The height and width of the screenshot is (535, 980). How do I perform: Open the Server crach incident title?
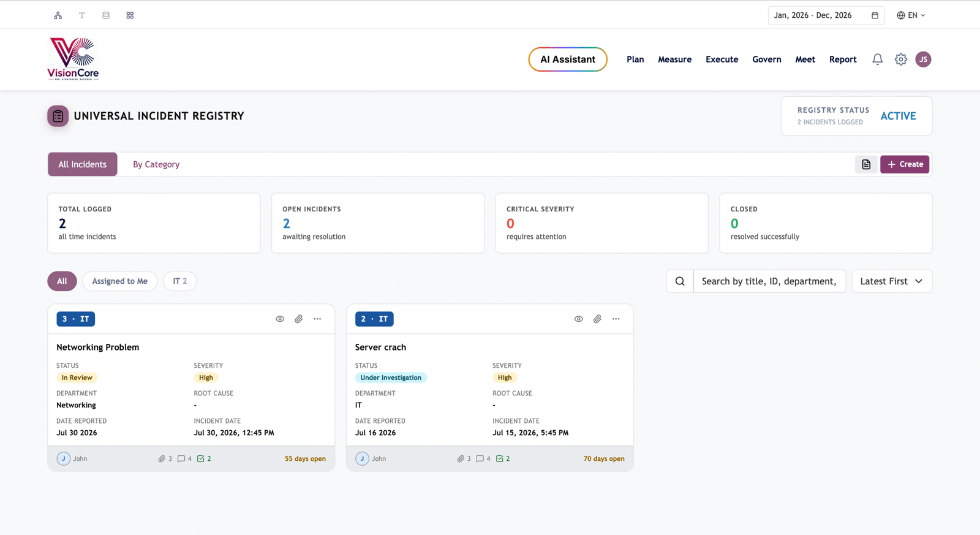tap(380, 347)
